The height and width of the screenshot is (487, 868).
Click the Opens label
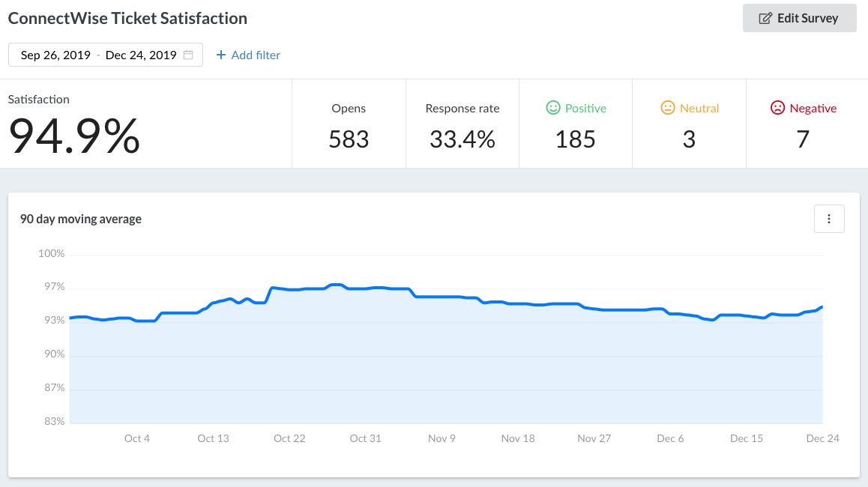[x=349, y=109]
